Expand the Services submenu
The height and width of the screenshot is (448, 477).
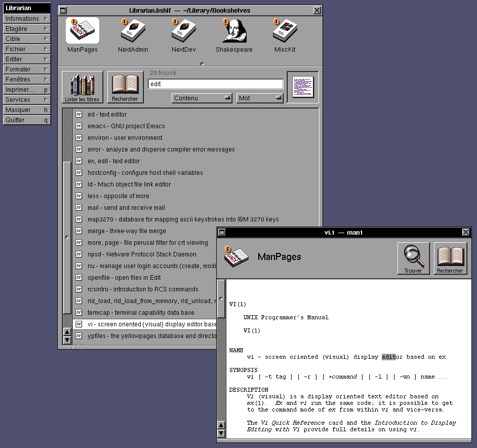pyautogui.click(x=27, y=100)
